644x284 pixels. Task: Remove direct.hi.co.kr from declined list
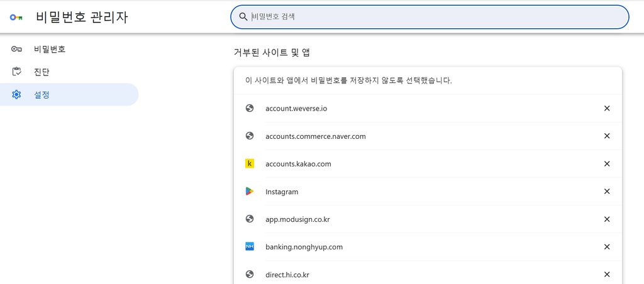[x=607, y=275]
